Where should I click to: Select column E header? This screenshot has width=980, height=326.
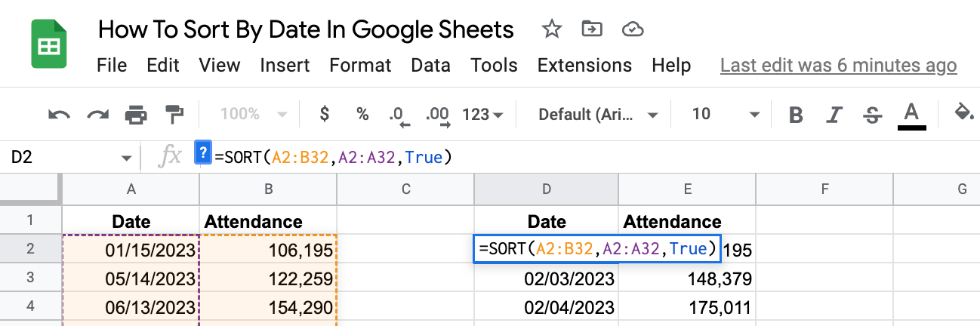click(x=687, y=189)
